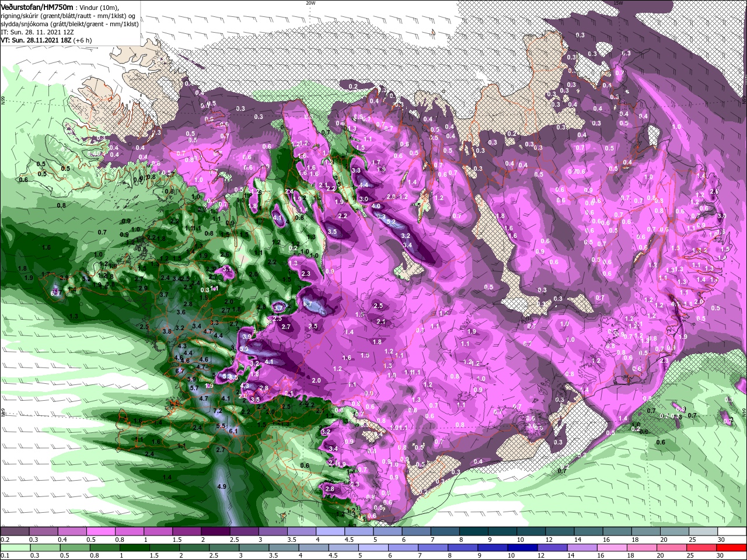The width and height of the screenshot is (747, 560).
Task: Click light pink 16–18 swatch in bottom legend row
Action: 612,548
